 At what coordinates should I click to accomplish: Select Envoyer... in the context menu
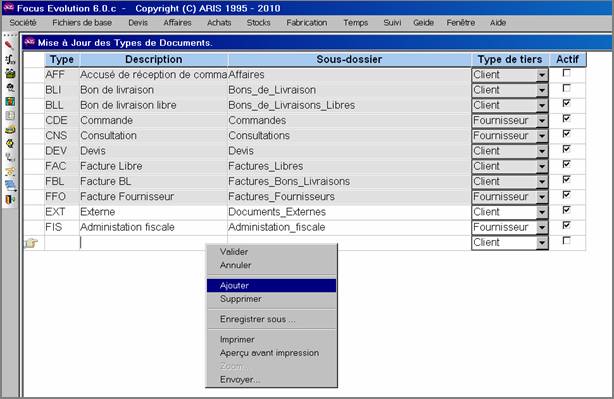point(271,379)
